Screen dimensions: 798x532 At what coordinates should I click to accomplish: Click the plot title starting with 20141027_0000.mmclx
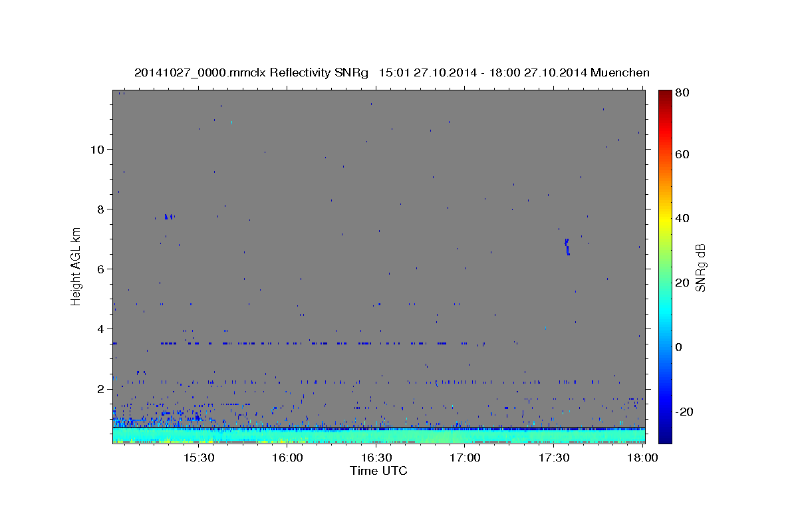coord(392,72)
